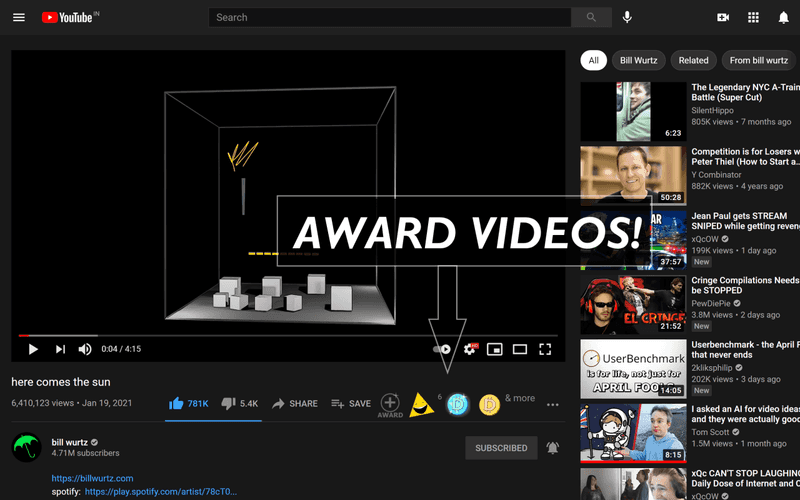Viewport: 800px width, 500px height.
Task: Open the three-dot more actions menu
Action: [552, 404]
